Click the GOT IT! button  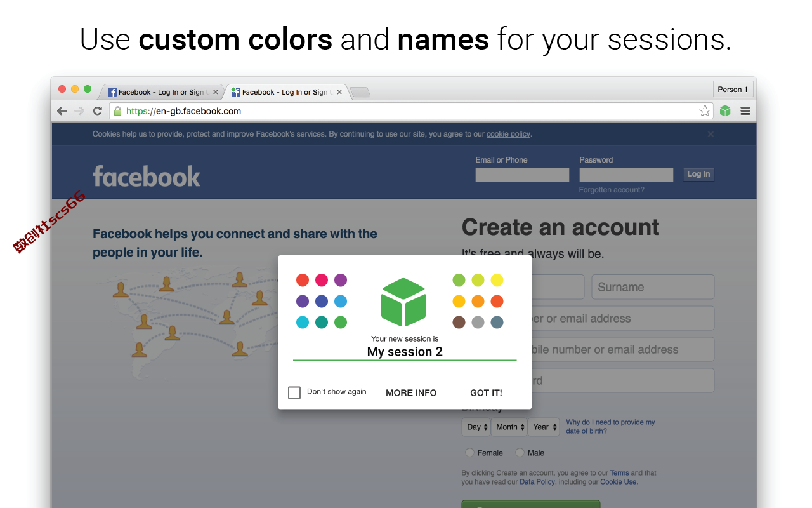point(486,393)
